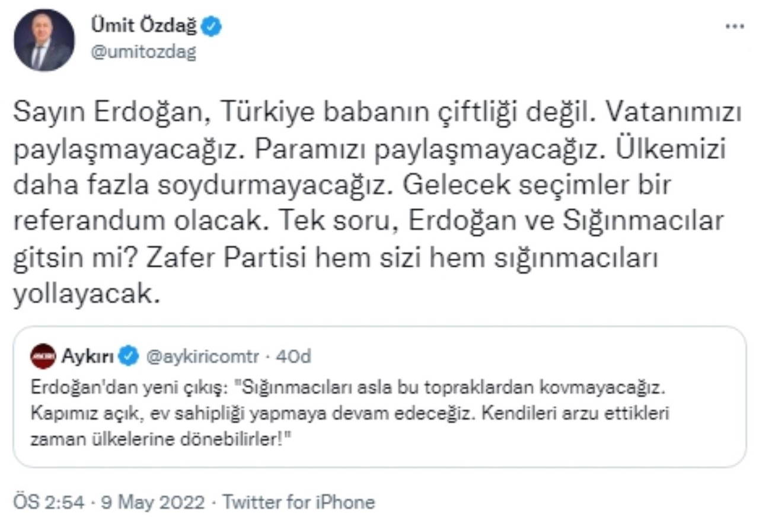The image size is (759, 532).
Task: Open the three-dot more options menu
Action: (x=735, y=27)
